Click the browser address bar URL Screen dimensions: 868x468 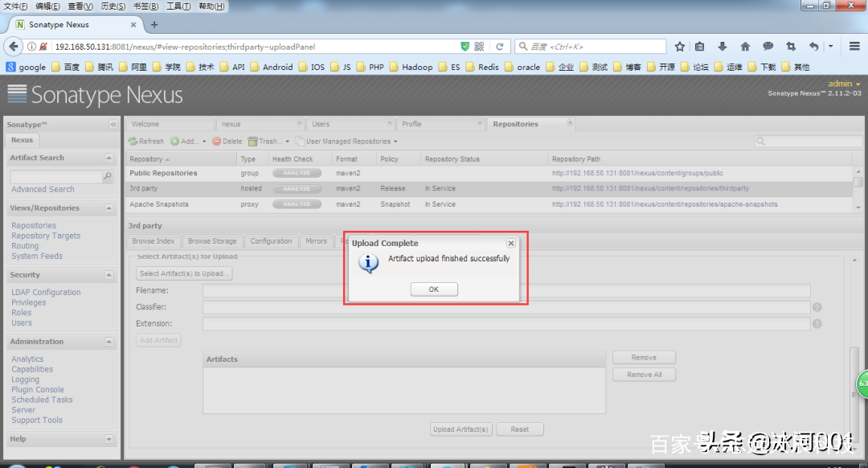[x=186, y=47]
